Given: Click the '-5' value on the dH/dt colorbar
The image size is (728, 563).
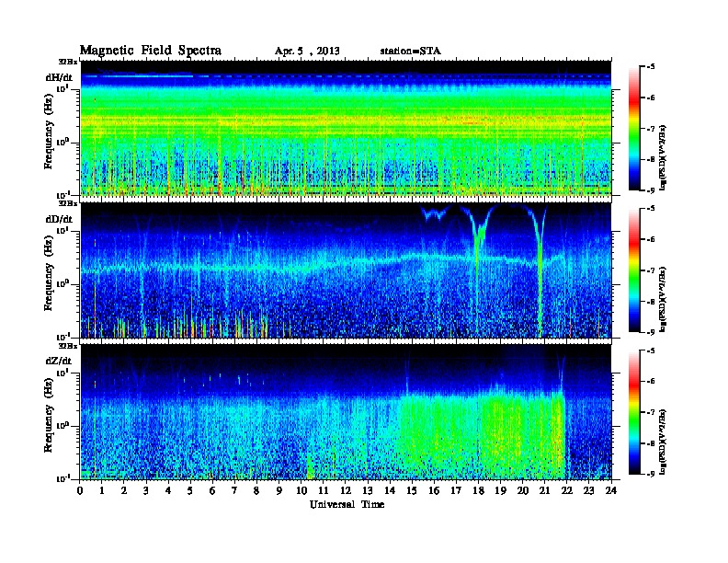Looking at the screenshot, I should (650, 67).
